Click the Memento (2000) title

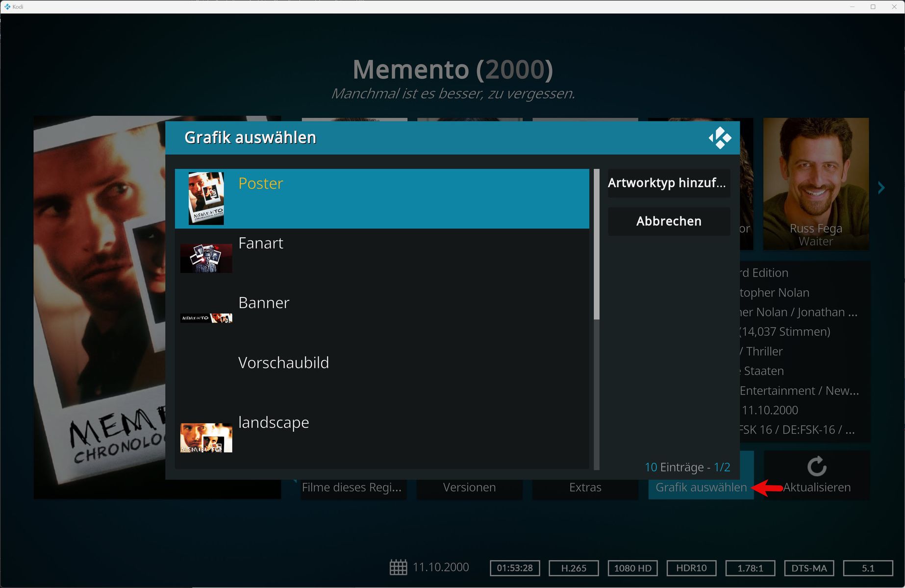(452, 70)
